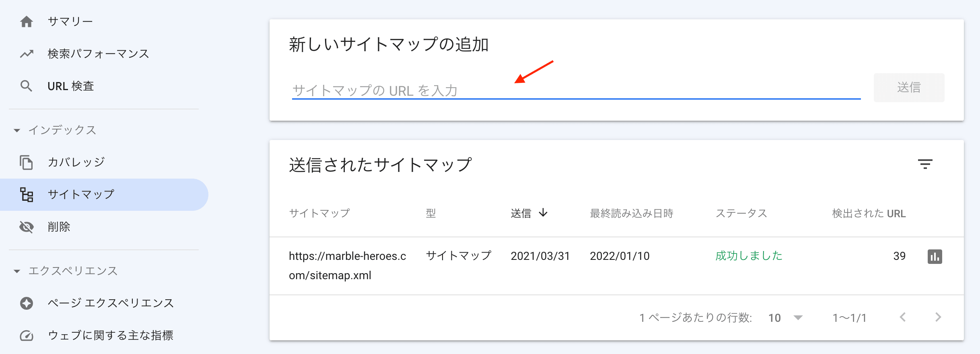Select the カバレッジ menu item
Image resolution: width=980 pixels, height=354 pixels.
pos(76,162)
